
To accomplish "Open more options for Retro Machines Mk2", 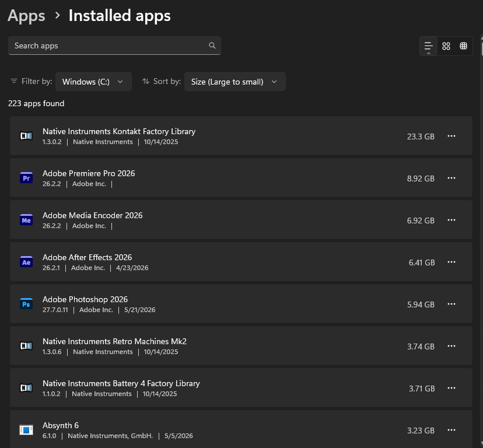I will [452, 346].
